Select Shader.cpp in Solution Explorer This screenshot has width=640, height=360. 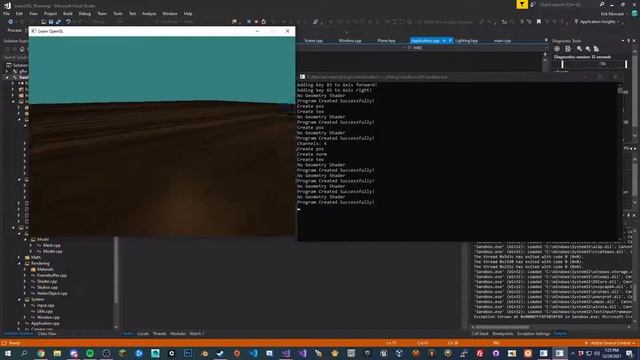[47, 281]
